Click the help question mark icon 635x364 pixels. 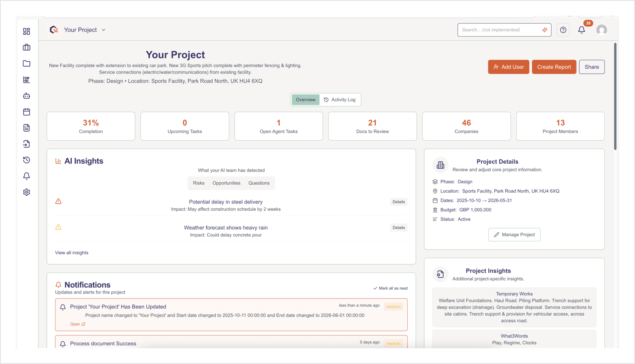563,29
